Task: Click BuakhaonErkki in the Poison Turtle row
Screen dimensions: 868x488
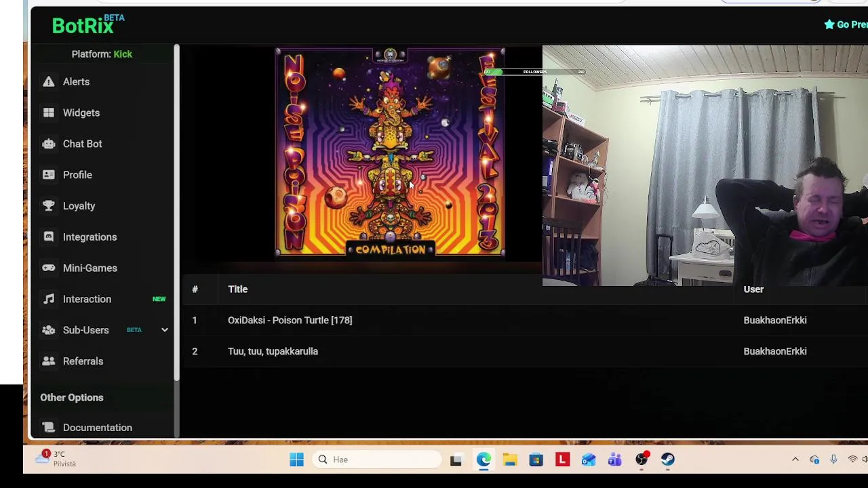Action: pyautogui.click(x=775, y=320)
